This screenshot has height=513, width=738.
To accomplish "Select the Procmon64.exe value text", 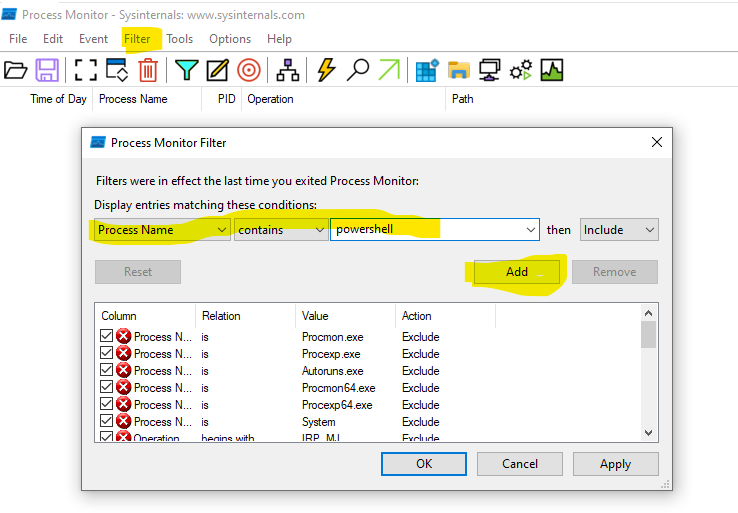I will (338, 388).
